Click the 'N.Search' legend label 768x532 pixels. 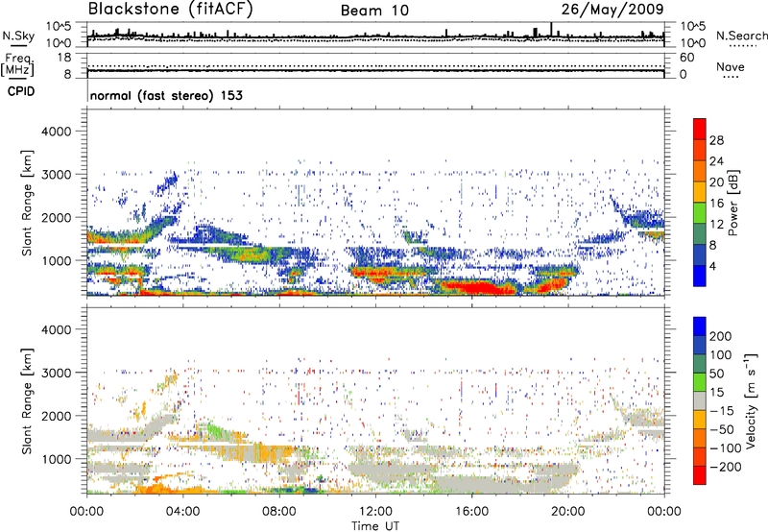coord(741,36)
